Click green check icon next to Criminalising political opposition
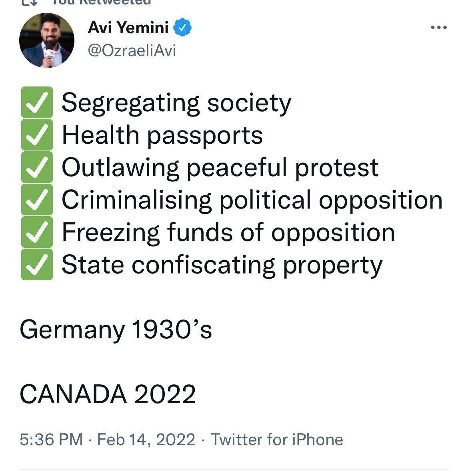 (x=37, y=200)
